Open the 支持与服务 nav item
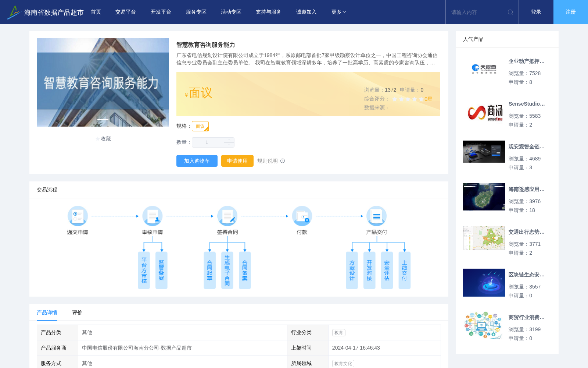Viewport: 588px width, 368px height. 269,12
